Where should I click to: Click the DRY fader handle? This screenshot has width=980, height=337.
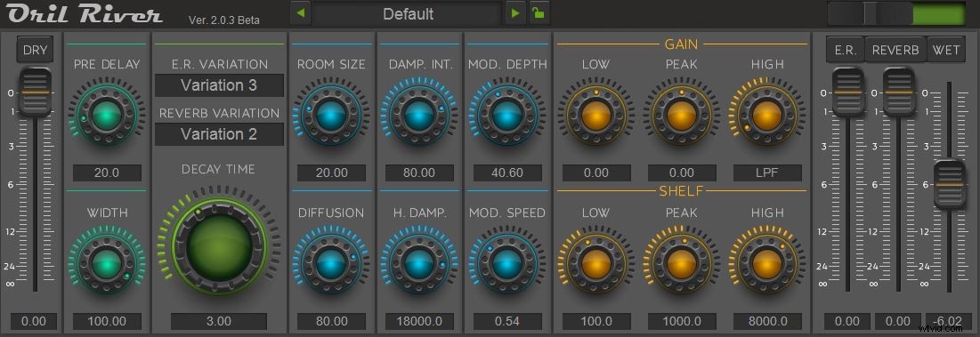tap(35, 92)
